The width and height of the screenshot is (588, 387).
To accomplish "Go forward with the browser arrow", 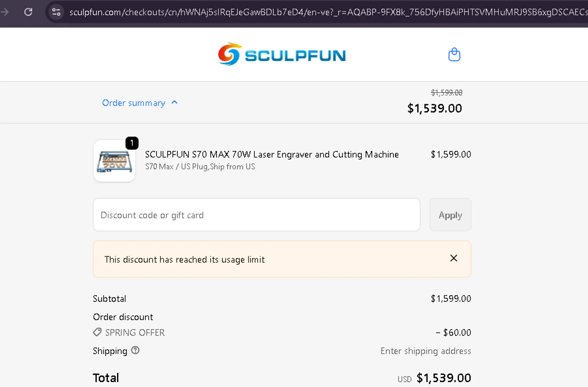I will point(5,12).
